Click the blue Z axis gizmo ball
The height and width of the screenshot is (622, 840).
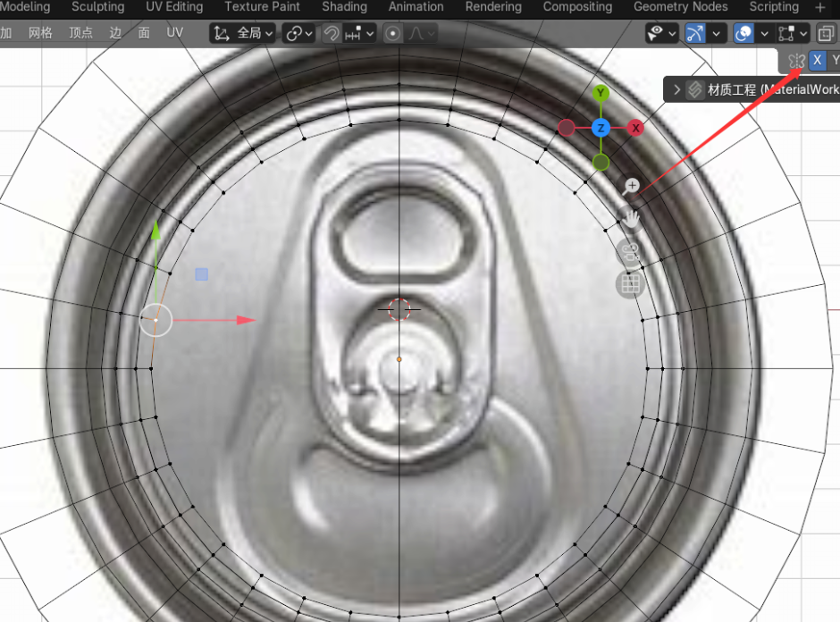601,128
